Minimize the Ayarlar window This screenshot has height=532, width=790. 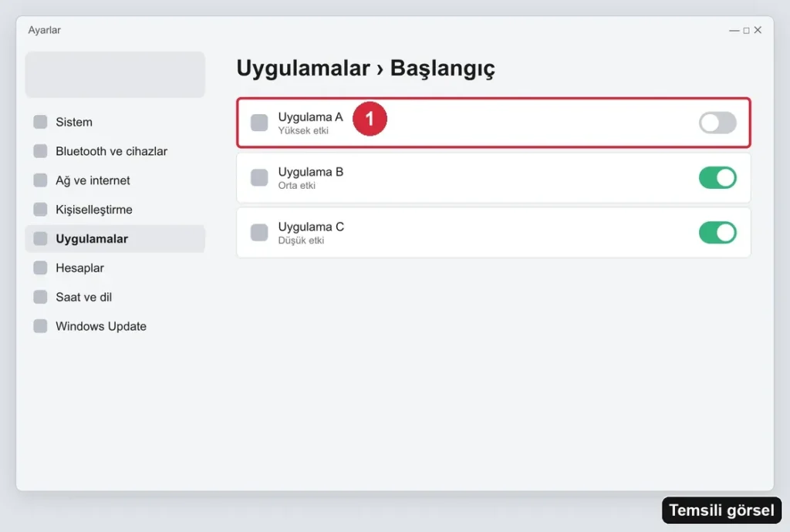(x=734, y=31)
